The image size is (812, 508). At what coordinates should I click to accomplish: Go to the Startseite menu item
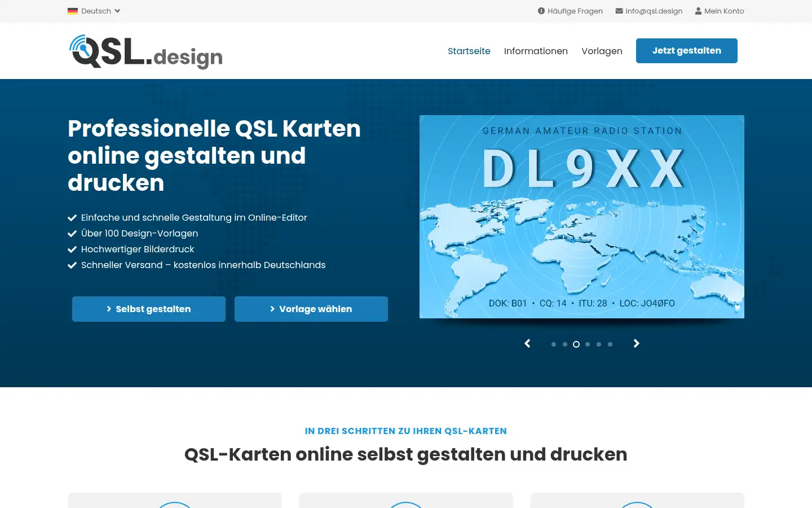[x=469, y=51]
